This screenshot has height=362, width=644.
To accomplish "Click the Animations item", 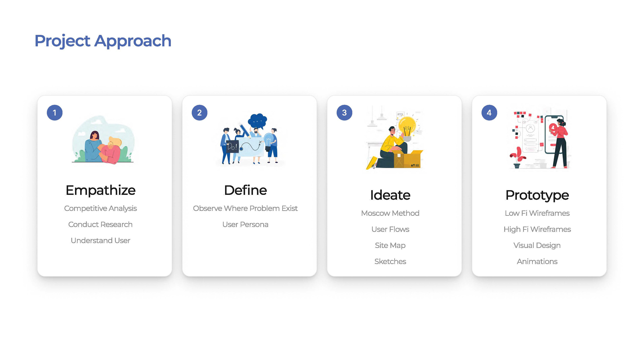I will pyautogui.click(x=537, y=261).
